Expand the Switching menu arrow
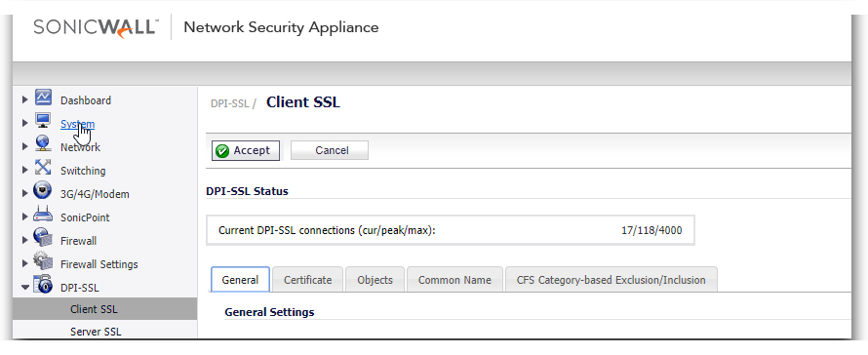 25,171
